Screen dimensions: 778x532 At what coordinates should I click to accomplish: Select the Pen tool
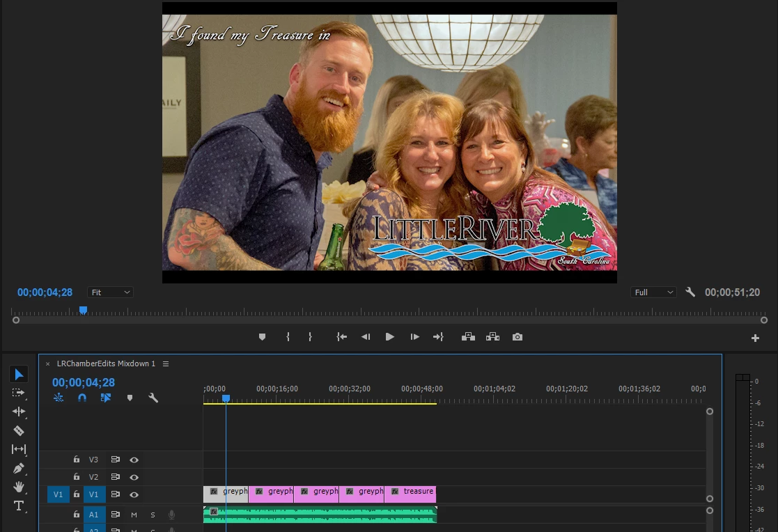click(18, 468)
